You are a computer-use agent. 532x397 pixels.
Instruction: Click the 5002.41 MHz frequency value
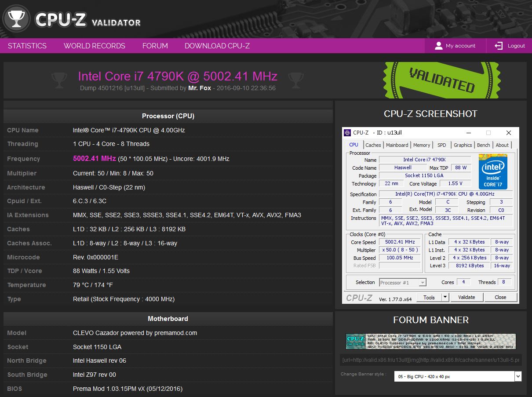tap(95, 158)
